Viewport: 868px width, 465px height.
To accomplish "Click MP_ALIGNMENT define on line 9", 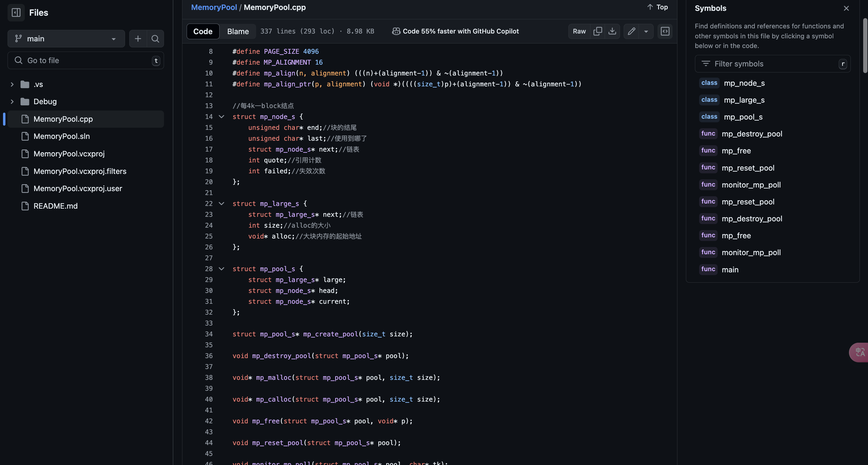I will pyautogui.click(x=287, y=62).
